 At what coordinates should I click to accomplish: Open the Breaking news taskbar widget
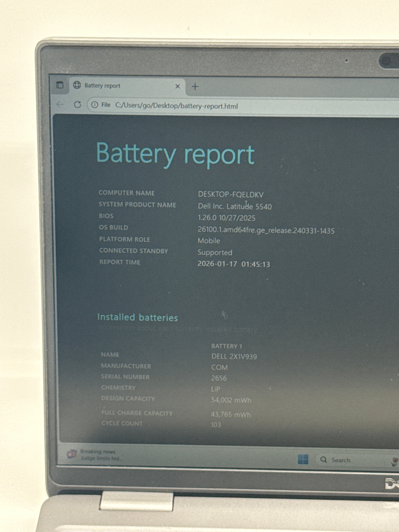[x=95, y=455]
